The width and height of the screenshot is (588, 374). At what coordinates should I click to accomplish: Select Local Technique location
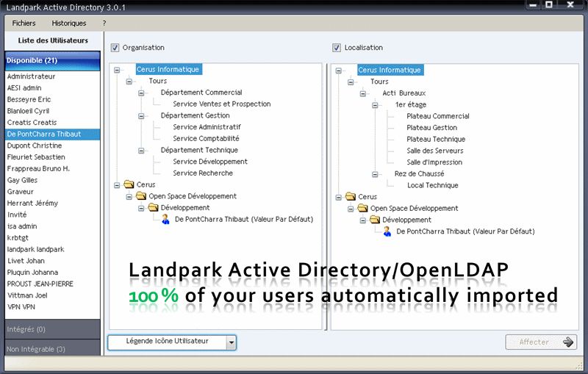click(x=433, y=185)
